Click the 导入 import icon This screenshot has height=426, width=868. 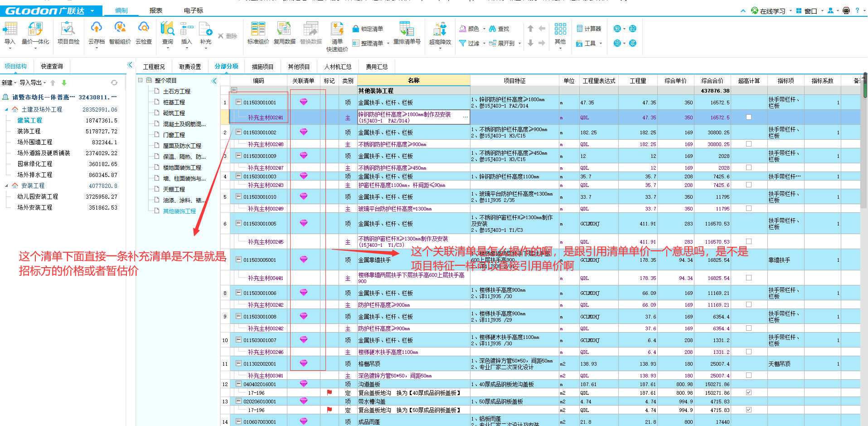(x=10, y=29)
